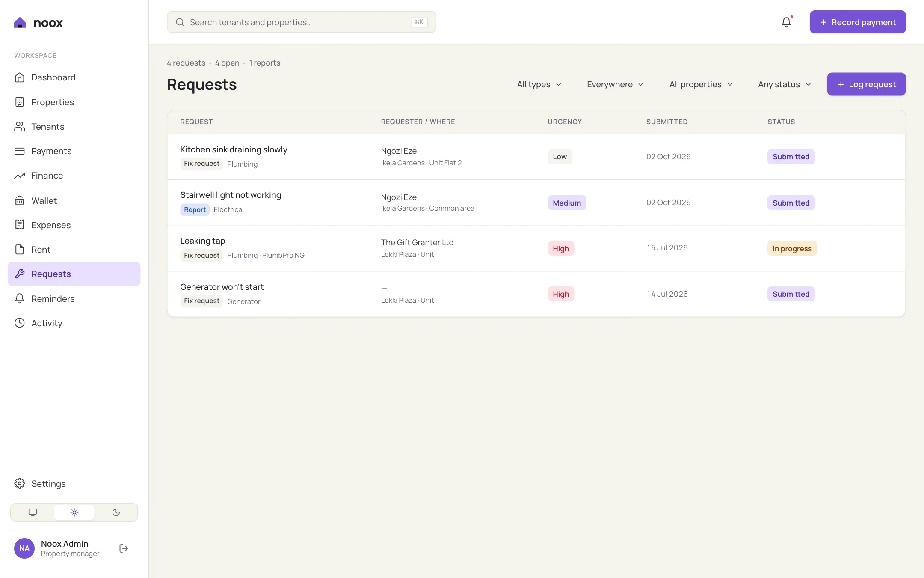The height and width of the screenshot is (578, 924).
Task: Click the Expenses receipt icon
Action: 20,225
